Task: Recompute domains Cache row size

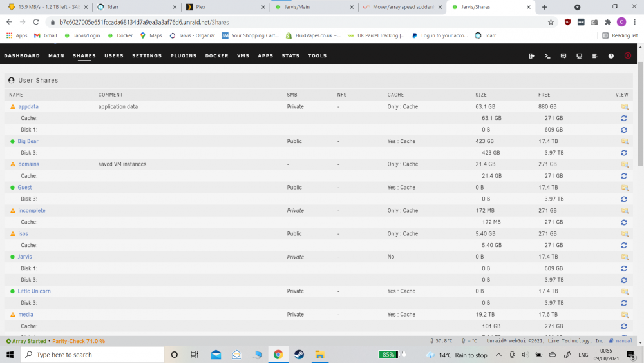Action: (x=624, y=176)
